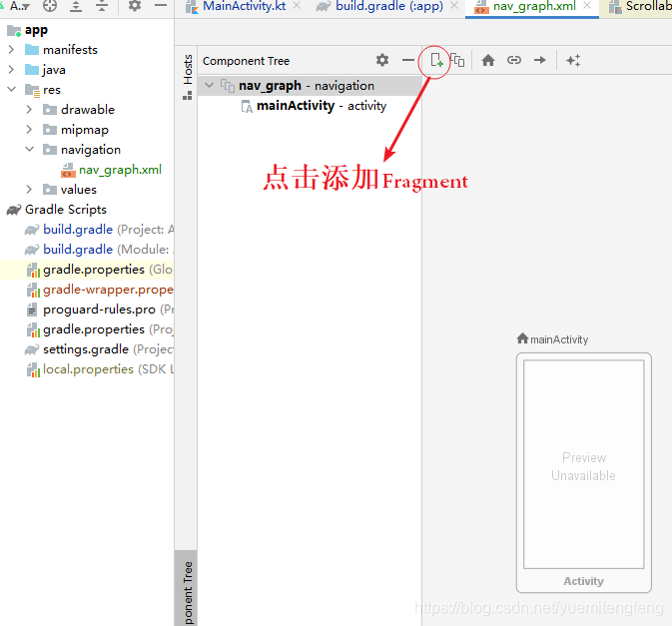Click the Add Action arrow icon
Screen dimensions: 672x626
click(540, 61)
